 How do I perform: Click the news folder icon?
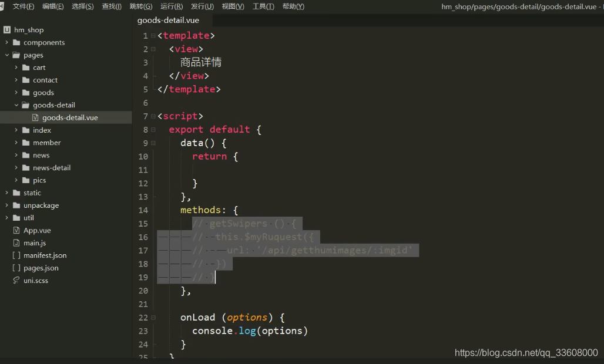pos(26,155)
